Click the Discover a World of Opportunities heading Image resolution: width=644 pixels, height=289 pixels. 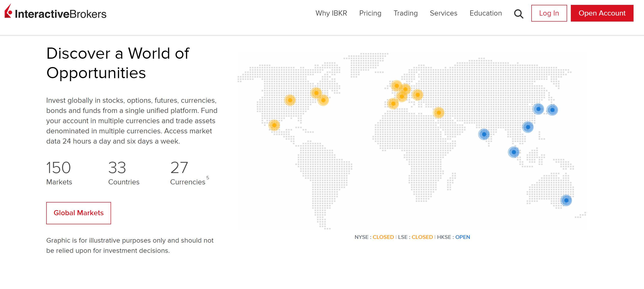coord(118,63)
